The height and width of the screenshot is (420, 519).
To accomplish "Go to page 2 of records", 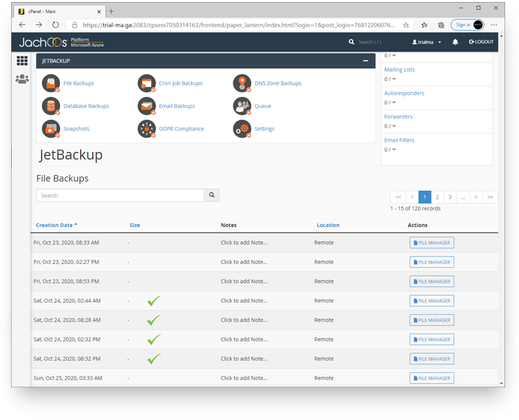I will [x=437, y=197].
